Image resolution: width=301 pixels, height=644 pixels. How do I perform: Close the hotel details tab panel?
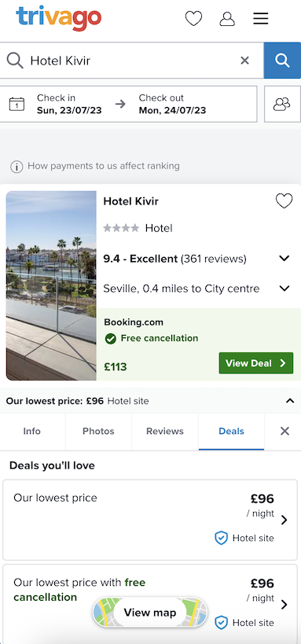click(284, 431)
